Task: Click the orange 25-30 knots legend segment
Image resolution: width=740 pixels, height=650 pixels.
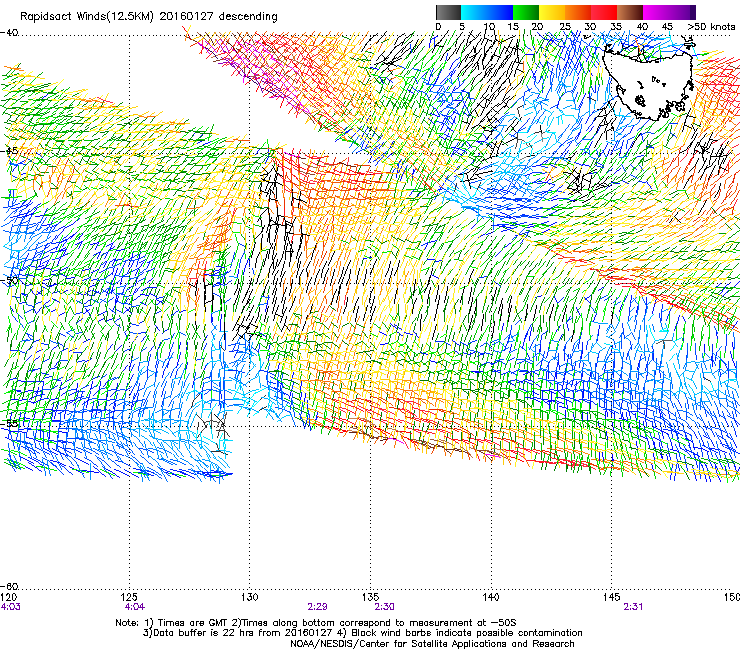Action: (x=578, y=12)
